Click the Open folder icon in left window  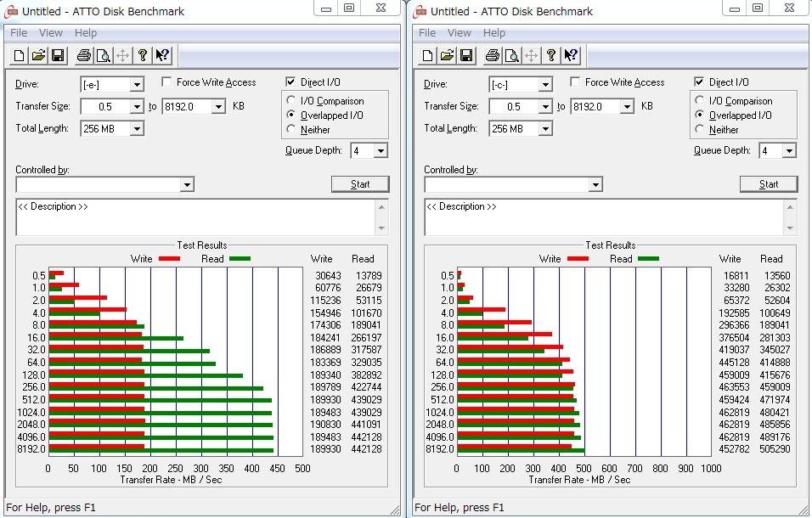tap(38, 56)
